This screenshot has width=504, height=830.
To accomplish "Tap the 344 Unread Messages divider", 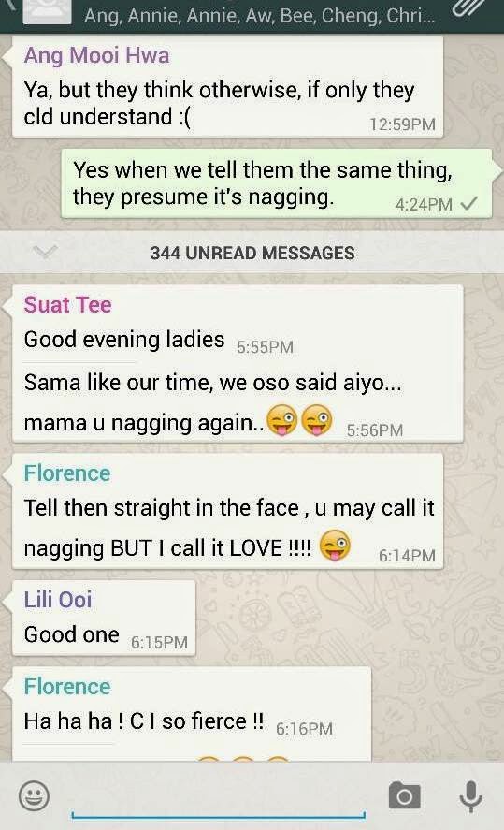I will click(252, 252).
